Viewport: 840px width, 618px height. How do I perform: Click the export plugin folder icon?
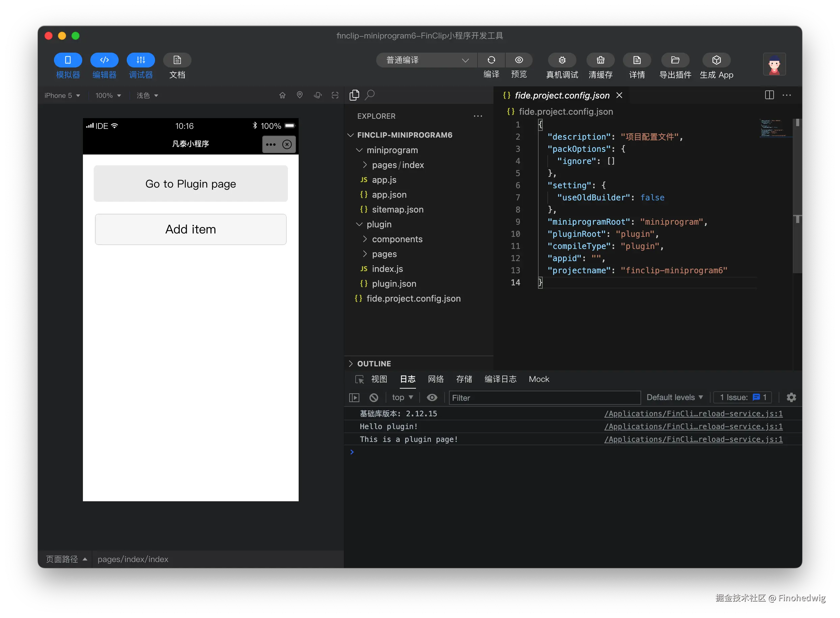pos(675,60)
